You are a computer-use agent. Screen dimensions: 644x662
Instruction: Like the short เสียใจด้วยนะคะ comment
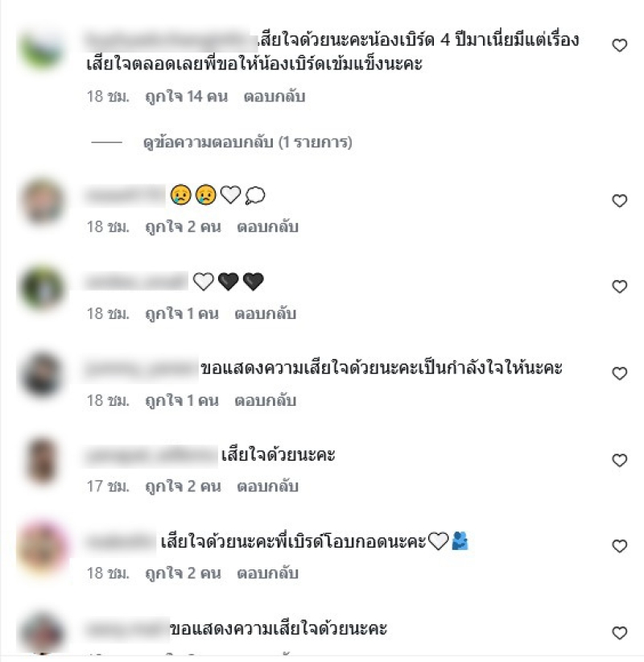(619, 460)
